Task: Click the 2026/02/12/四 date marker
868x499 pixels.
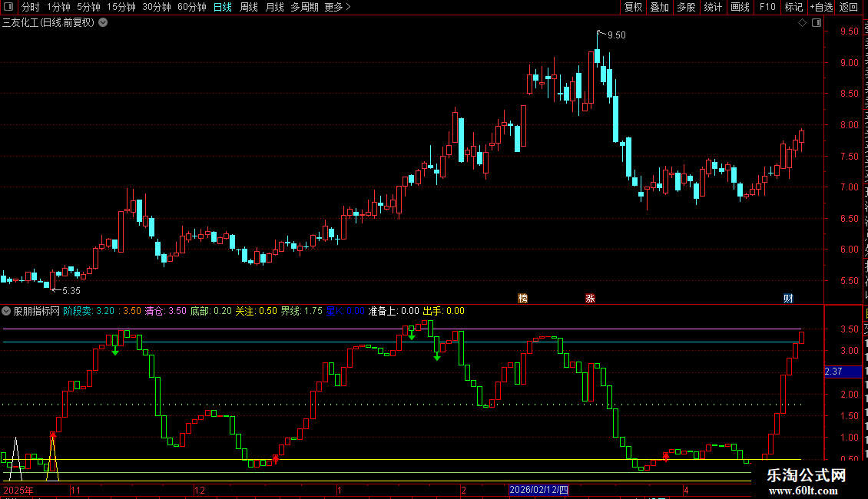Action: click(x=538, y=490)
